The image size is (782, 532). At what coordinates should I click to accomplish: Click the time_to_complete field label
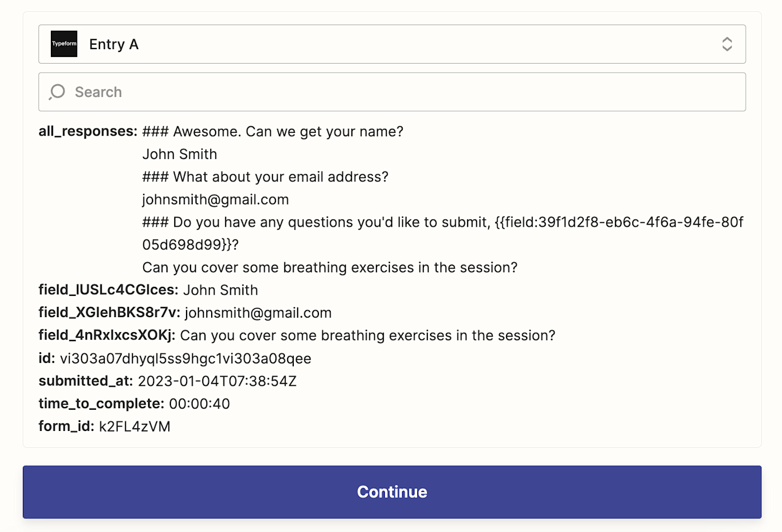[x=101, y=404]
